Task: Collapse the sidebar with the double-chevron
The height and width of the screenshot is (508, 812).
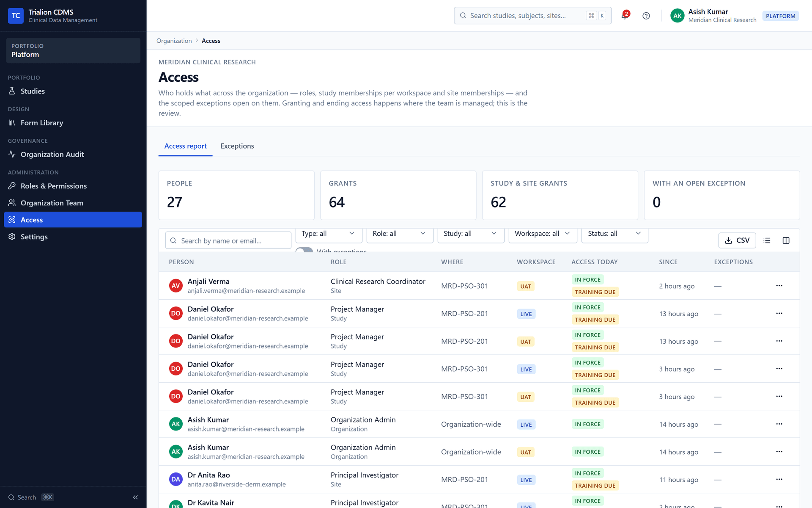Action: pos(135,497)
